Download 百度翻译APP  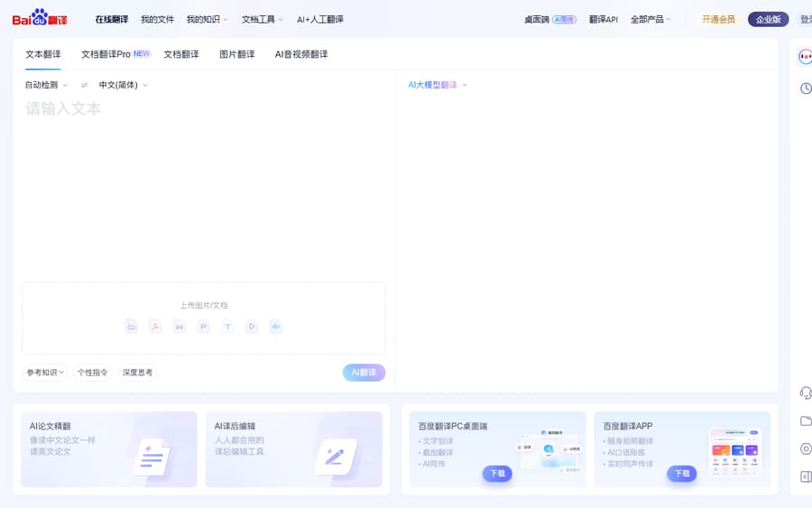pyautogui.click(x=681, y=474)
